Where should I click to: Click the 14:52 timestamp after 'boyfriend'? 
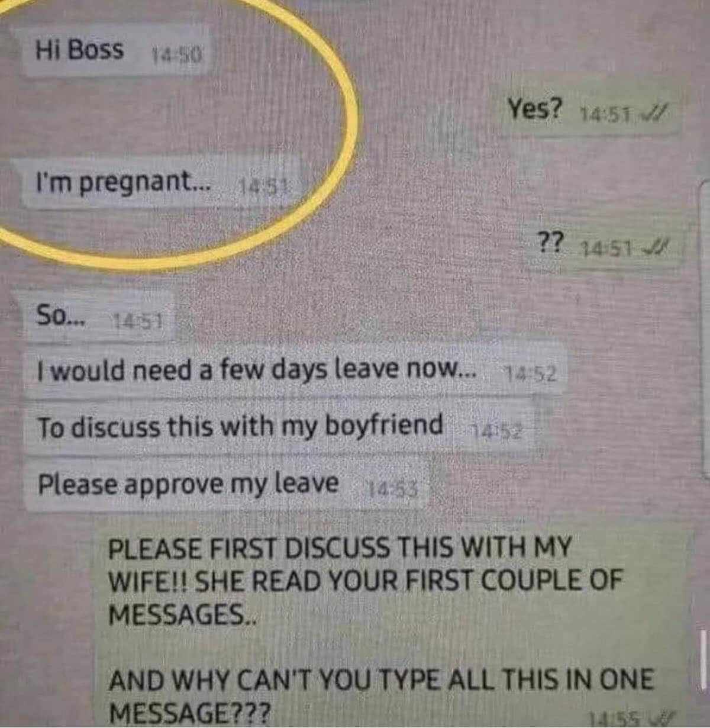pos(497,431)
